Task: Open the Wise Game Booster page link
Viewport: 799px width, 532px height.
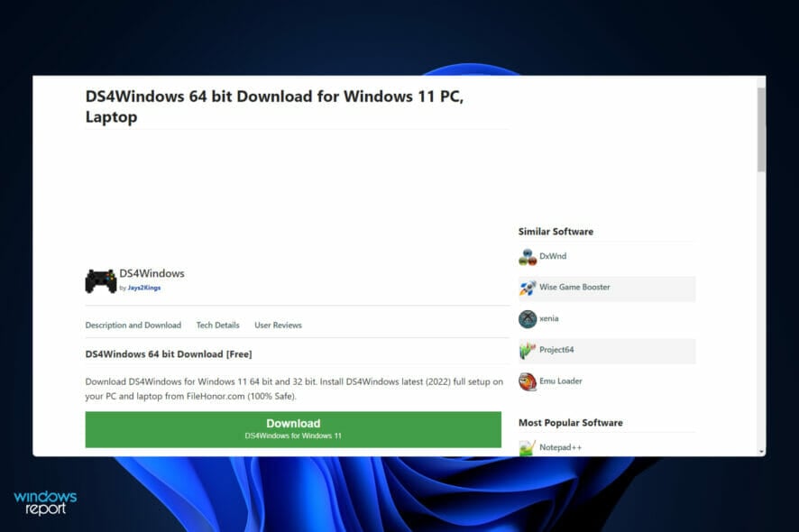Action: 574,288
